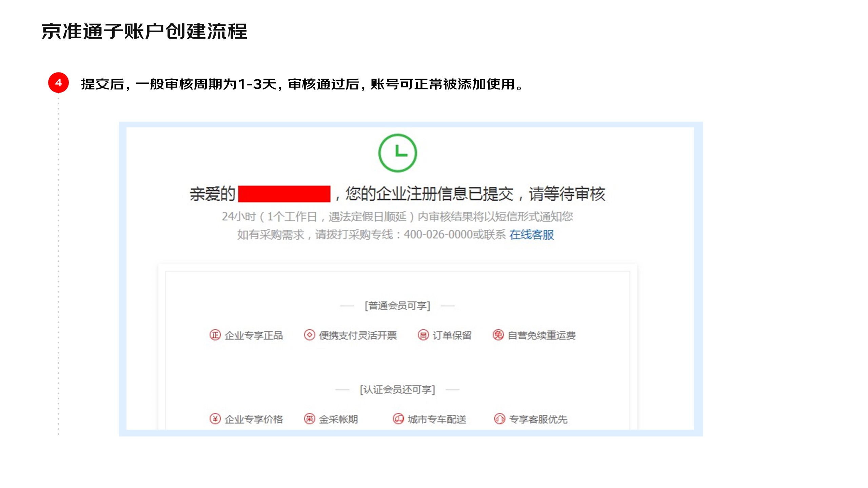Click the 专享客服优先 label

(x=538, y=420)
